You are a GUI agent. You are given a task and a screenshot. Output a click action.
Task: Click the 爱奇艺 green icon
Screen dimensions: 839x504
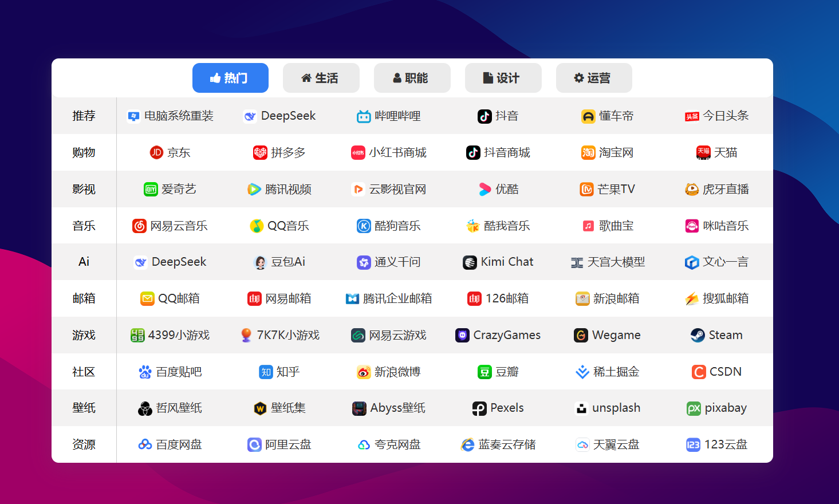tap(151, 190)
